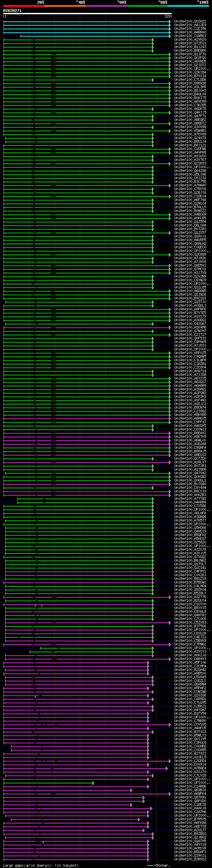Select hit UniRef100_A6VRD5
This screenshot has width=212, height=868.
[190, 62]
